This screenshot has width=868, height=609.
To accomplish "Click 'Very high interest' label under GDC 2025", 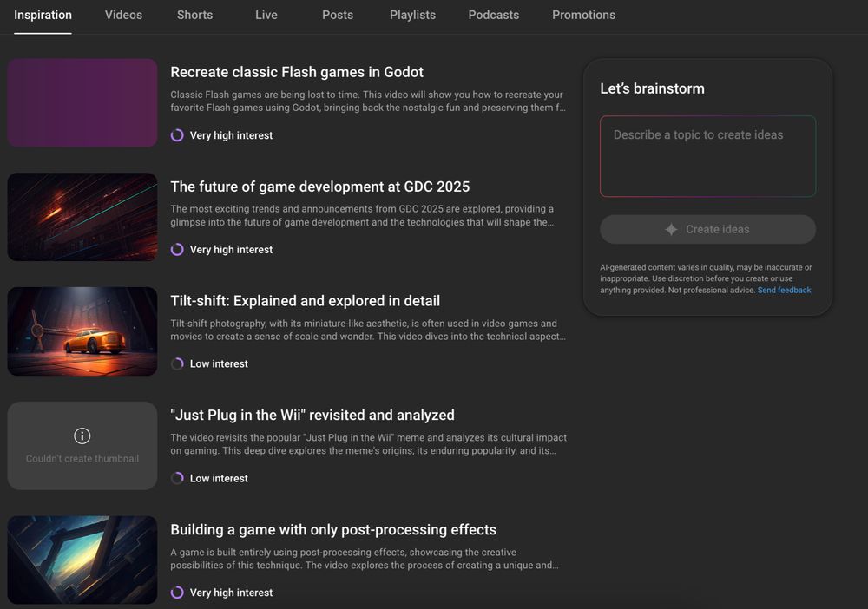I will (x=232, y=250).
